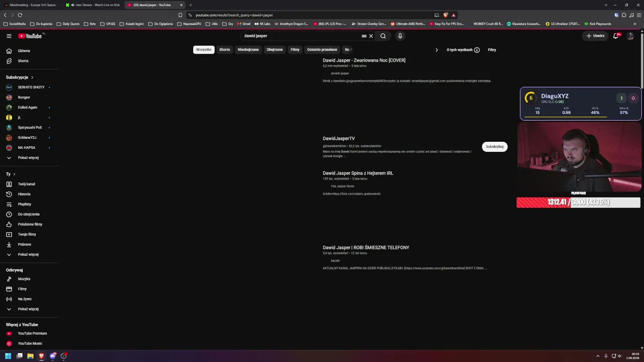Start voice search with the microphone

400,36
